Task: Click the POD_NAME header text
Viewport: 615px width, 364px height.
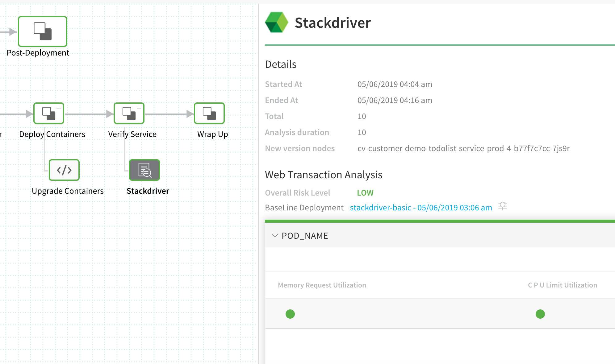Action: click(x=305, y=236)
